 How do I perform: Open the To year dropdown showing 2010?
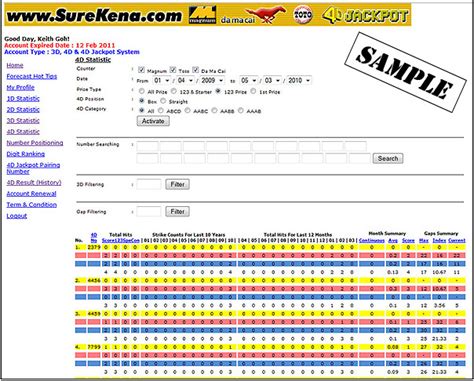tap(299, 80)
